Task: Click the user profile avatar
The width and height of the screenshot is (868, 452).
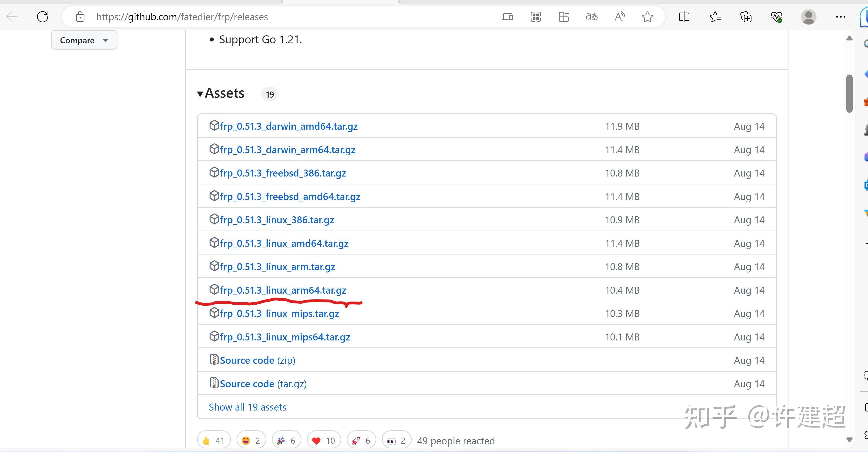Action: click(x=808, y=17)
